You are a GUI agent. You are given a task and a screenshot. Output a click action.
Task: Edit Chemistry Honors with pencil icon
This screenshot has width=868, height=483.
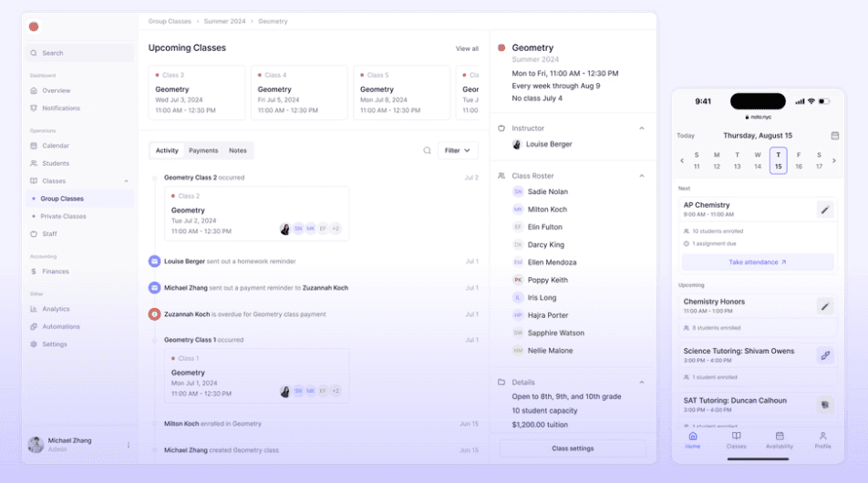coord(825,306)
